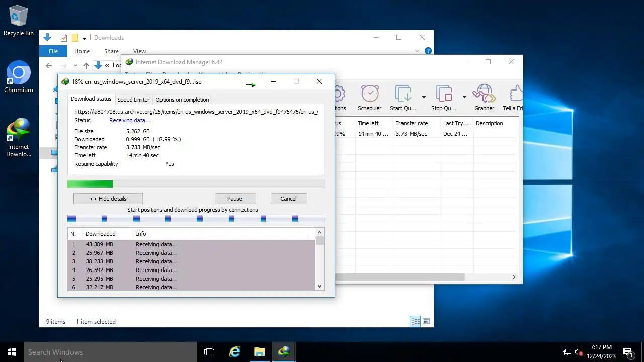Click the Stop Queue toolbar icon
The image size is (644, 362).
(444, 98)
